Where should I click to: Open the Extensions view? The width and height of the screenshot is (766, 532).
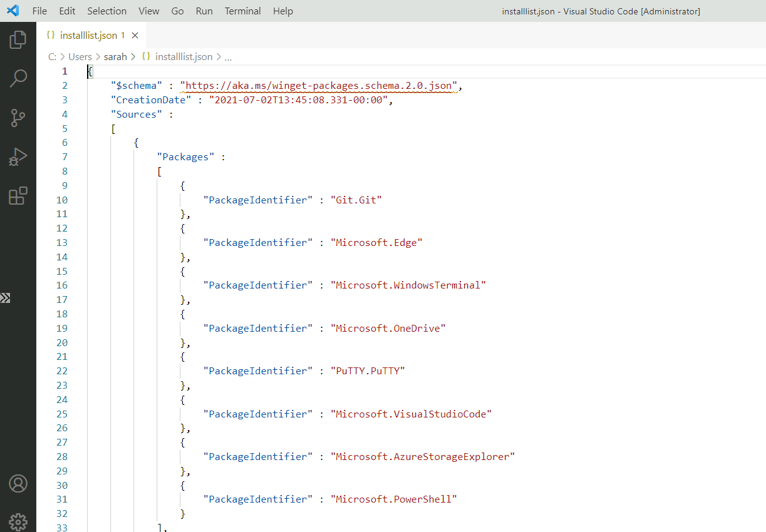click(x=18, y=196)
